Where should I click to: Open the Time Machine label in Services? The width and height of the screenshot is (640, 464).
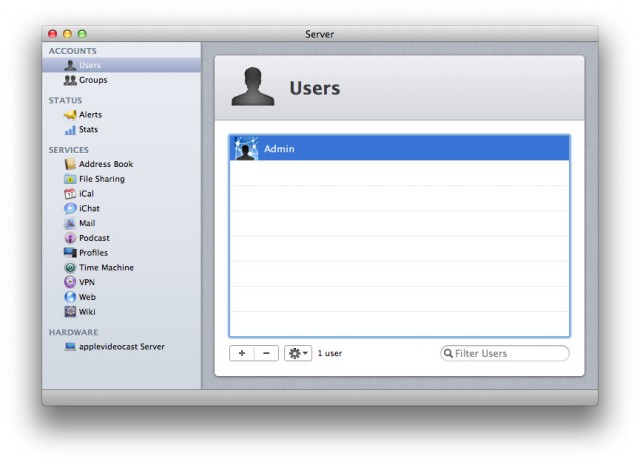pos(107,267)
